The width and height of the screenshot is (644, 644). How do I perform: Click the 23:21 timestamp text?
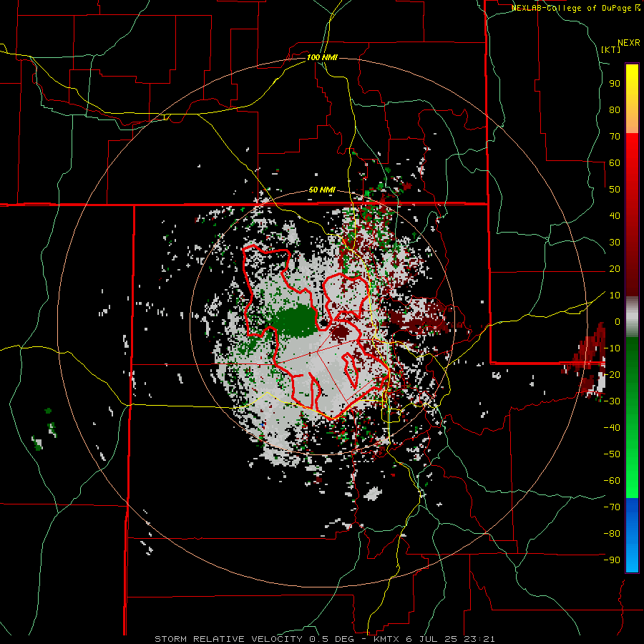479,639
